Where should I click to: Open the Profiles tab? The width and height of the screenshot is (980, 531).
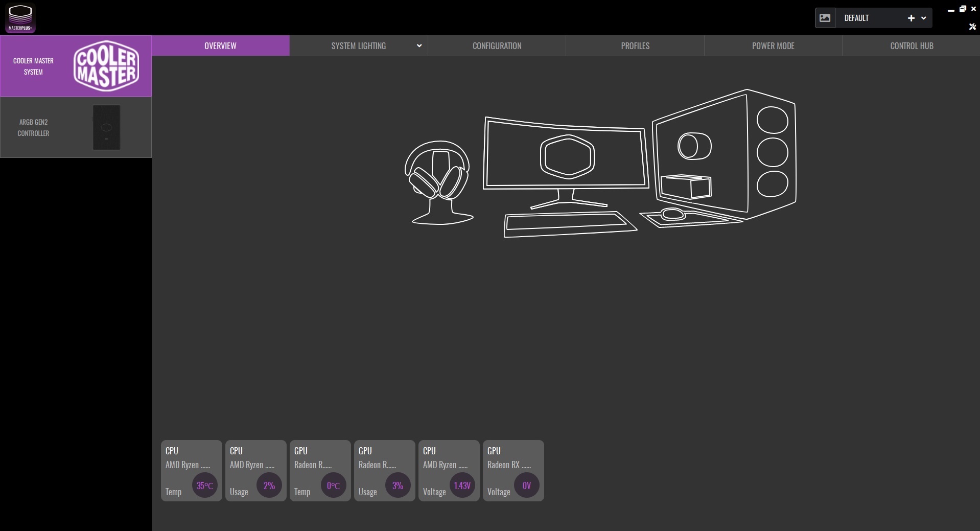(635, 45)
